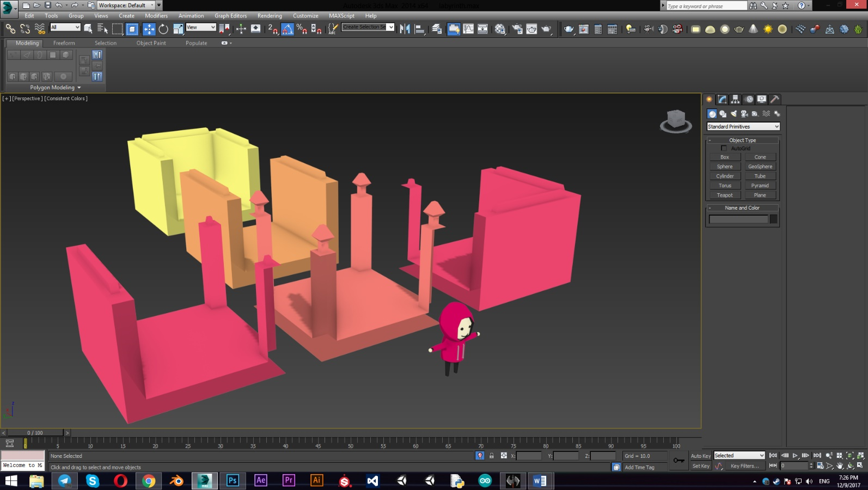Open the Standard Primitives dropdown
Viewport: 868px width, 490px height.
pos(743,126)
